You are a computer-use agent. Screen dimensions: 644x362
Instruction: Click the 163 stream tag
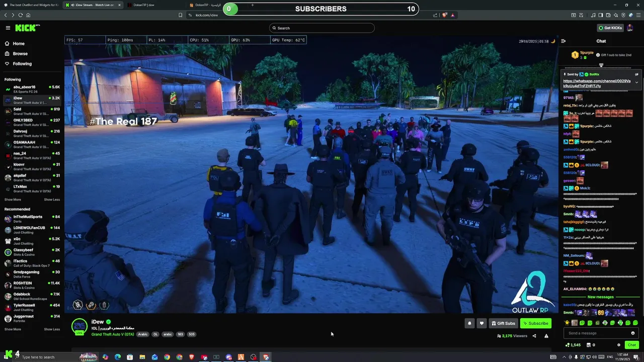pos(180,334)
